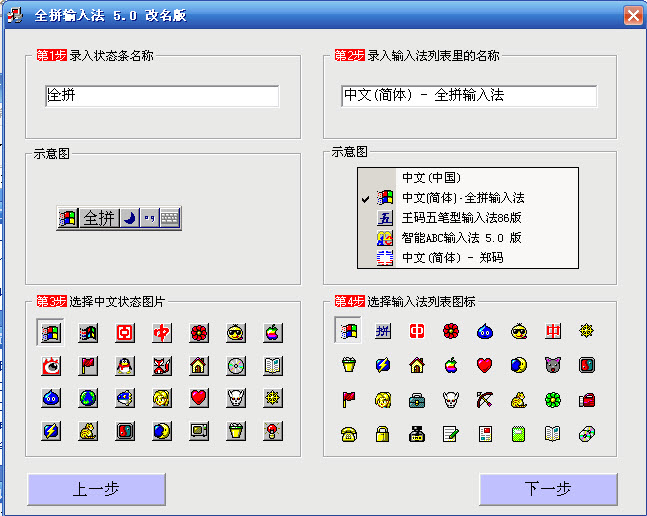The width and height of the screenshot is (647, 516).
Task: Pick the rainbow apple icon in step 3
Action: click(273, 332)
